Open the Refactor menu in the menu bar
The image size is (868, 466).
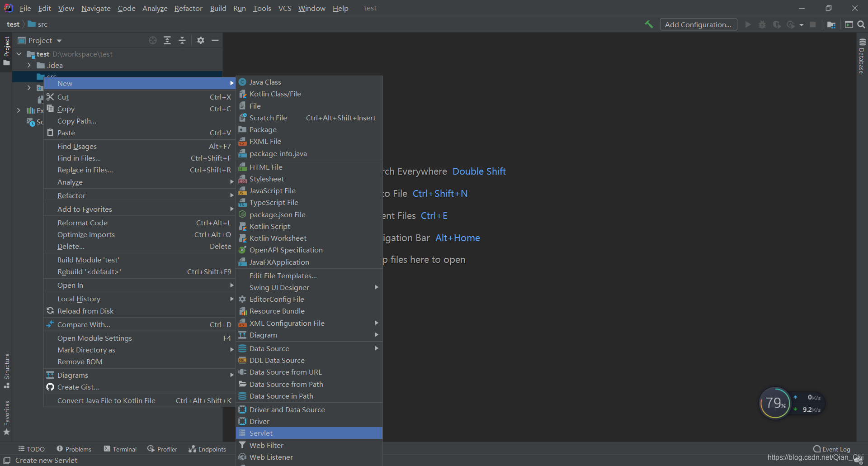189,8
